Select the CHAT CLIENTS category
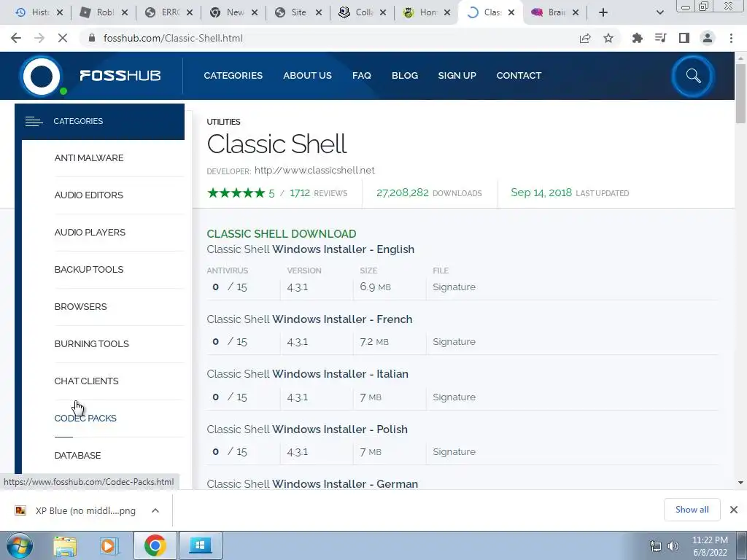The width and height of the screenshot is (747, 560). [86, 381]
